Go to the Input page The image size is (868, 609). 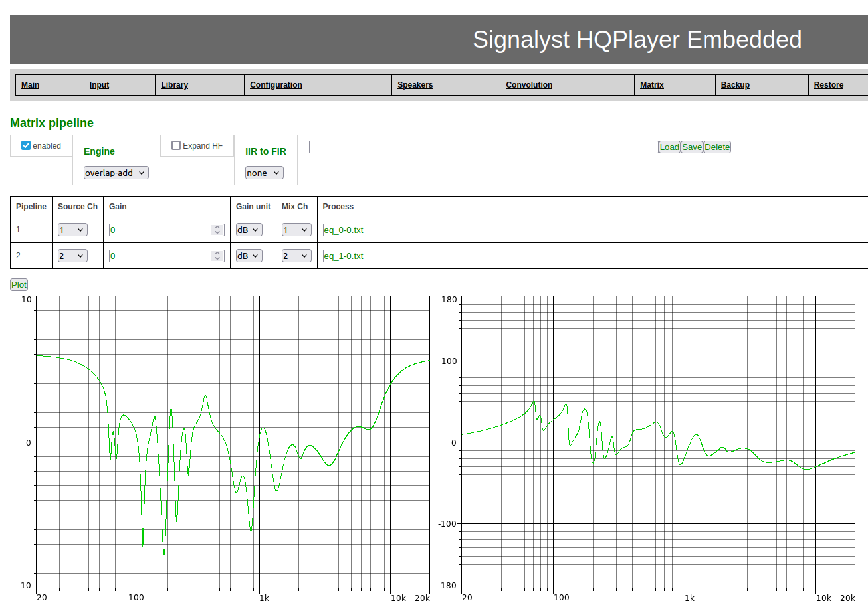[99, 85]
